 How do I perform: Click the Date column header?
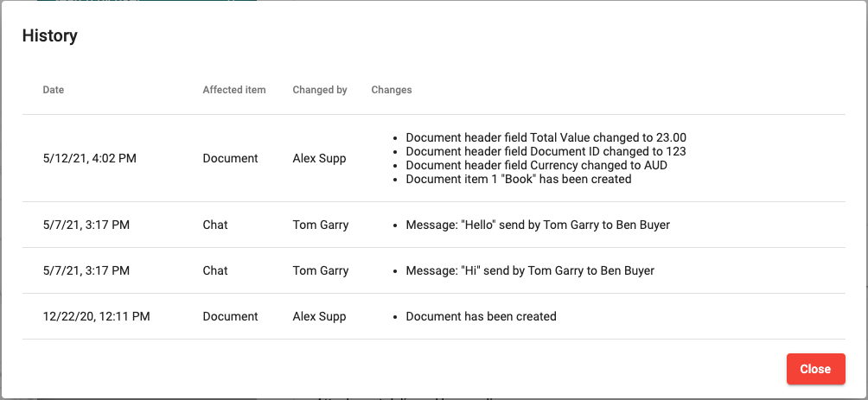(x=54, y=90)
